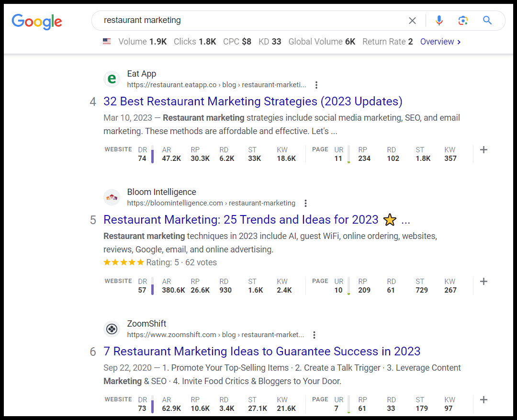
Task: Click the bloomintelligence.com URL breadcrumb
Action: 211,203
